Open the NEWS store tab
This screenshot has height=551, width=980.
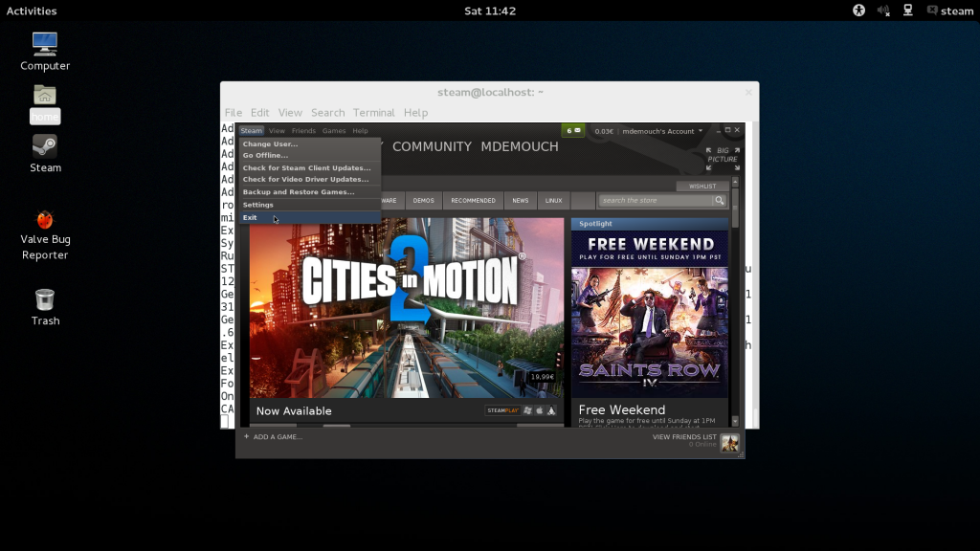(x=520, y=201)
